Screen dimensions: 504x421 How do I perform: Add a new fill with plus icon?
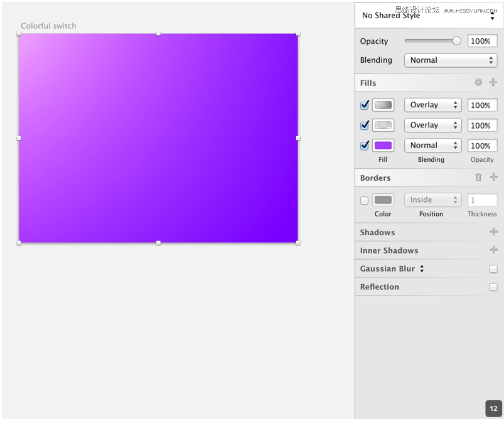pyautogui.click(x=493, y=83)
